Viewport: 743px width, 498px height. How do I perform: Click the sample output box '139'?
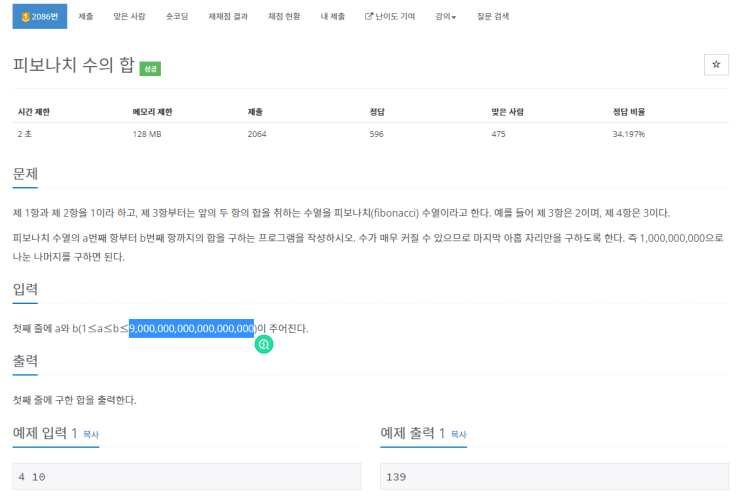[x=554, y=477]
